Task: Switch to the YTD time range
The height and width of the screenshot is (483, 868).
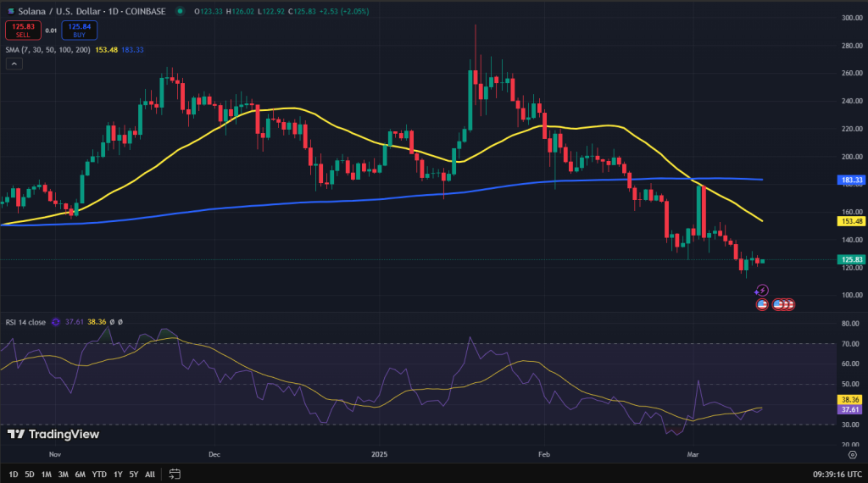Action: [99, 475]
